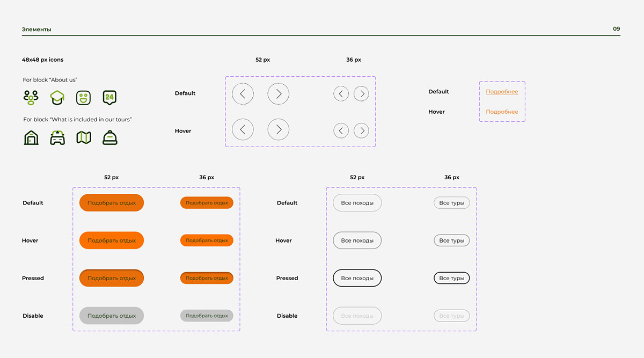Click the large dotted Default right arrow
This screenshot has width=644, height=358.
click(278, 94)
